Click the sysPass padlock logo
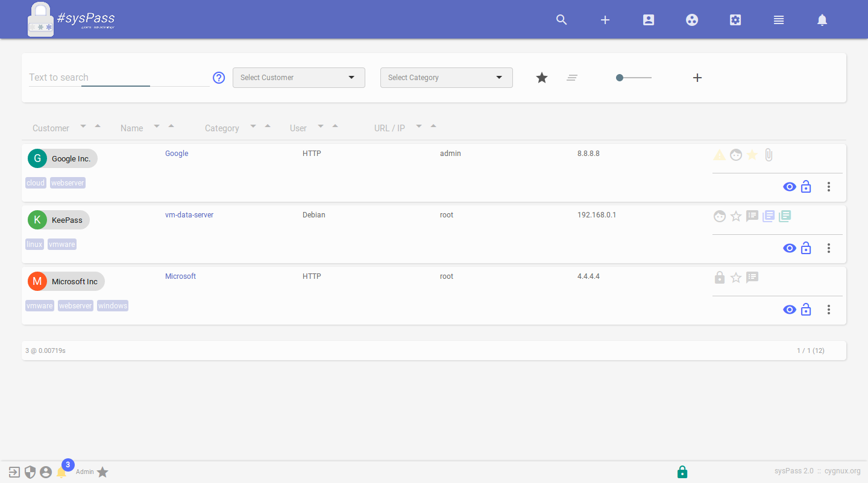This screenshot has width=868, height=483. [40, 20]
